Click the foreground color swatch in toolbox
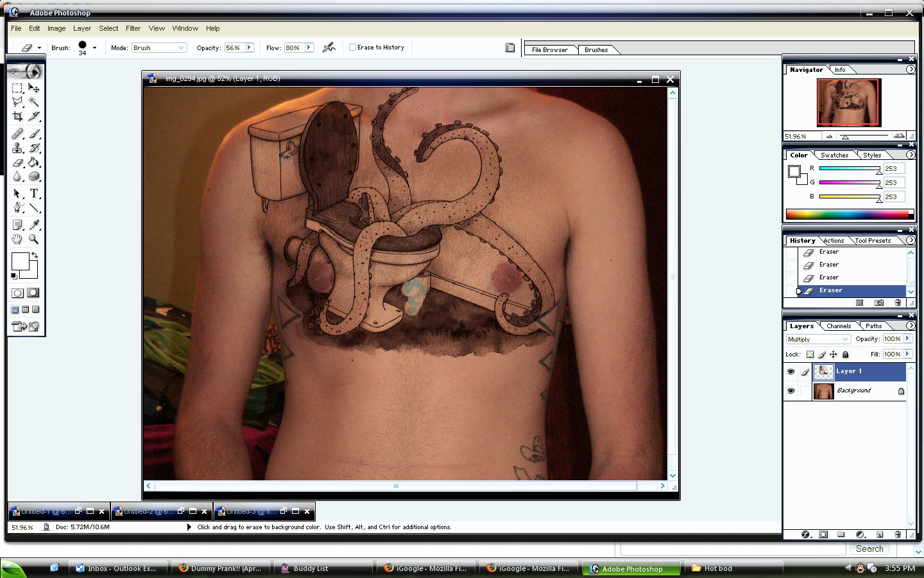 [x=20, y=261]
